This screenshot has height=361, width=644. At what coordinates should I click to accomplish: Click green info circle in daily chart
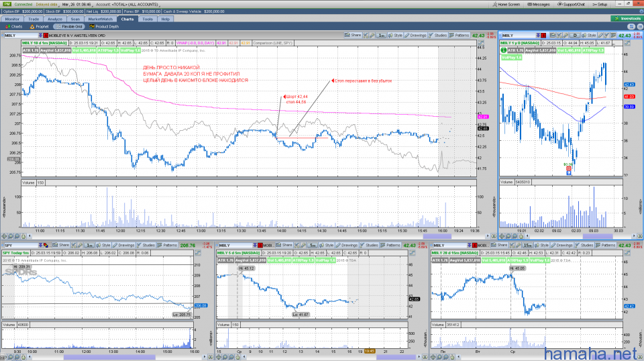point(503,50)
